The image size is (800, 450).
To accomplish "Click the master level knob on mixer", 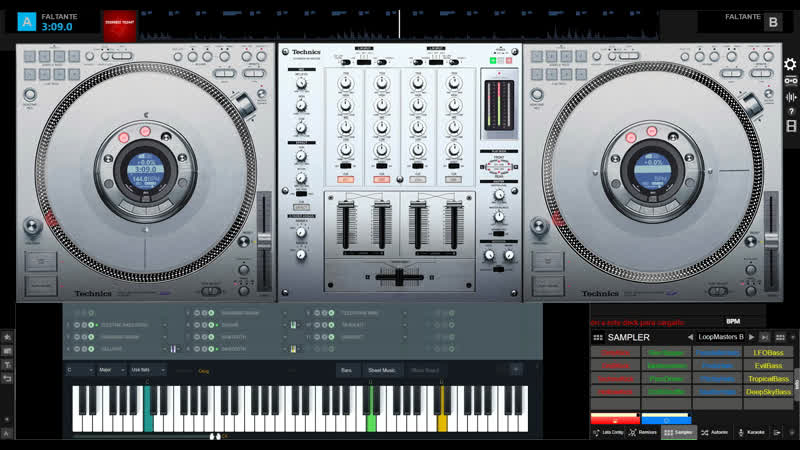I will tap(499, 194).
